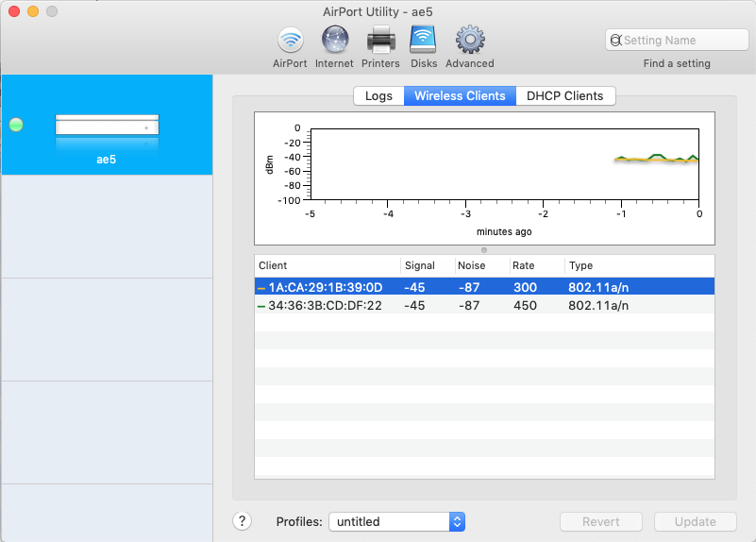Sort by the Client column header
756x542 pixels.
click(328, 265)
